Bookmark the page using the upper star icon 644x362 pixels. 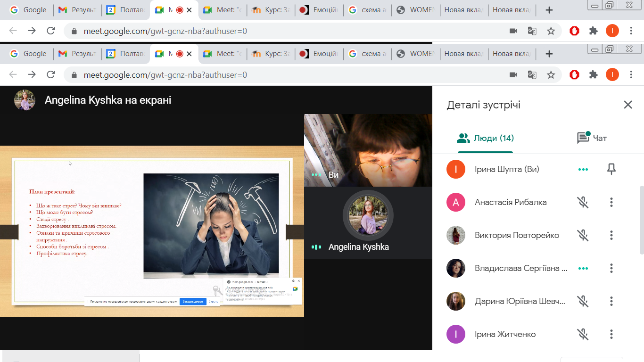[551, 31]
